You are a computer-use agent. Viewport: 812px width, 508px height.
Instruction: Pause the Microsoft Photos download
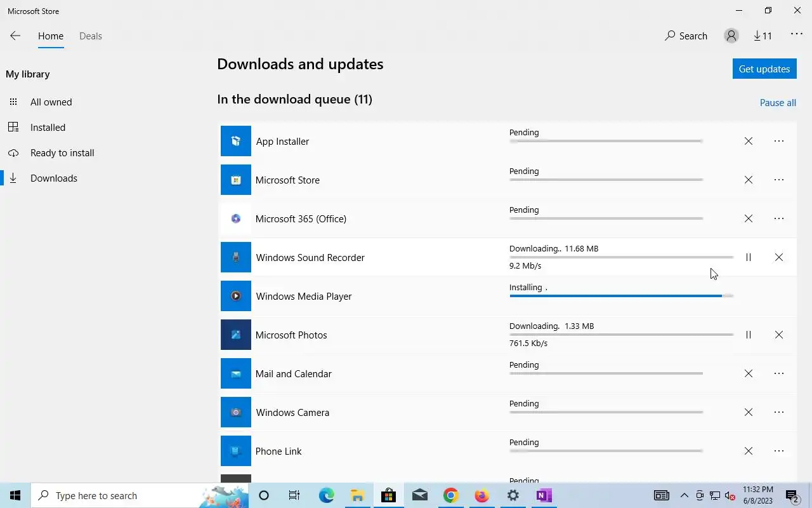(749, 335)
